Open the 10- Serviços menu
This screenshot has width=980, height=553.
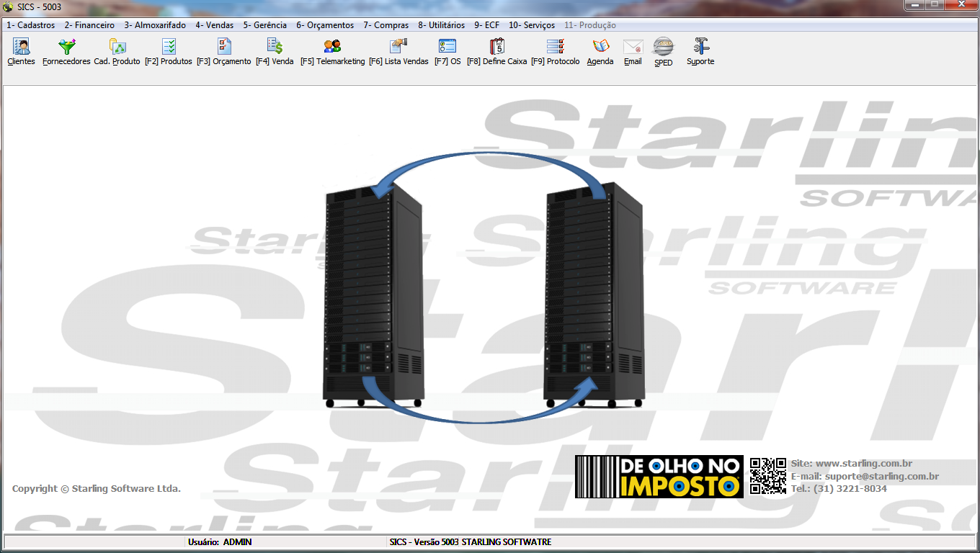click(532, 24)
